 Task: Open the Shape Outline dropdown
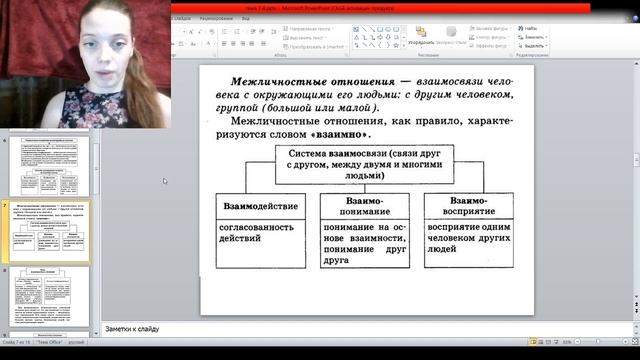489,37
